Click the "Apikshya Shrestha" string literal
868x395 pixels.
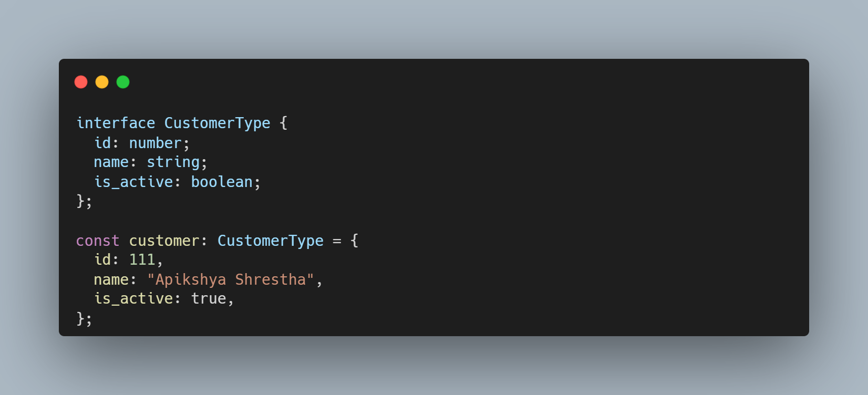[230, 279]
